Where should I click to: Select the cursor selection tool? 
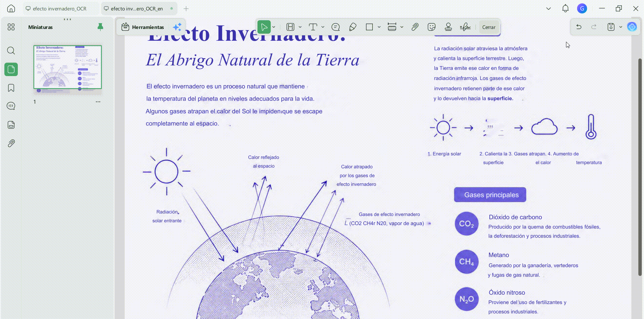tap(264, 27)
